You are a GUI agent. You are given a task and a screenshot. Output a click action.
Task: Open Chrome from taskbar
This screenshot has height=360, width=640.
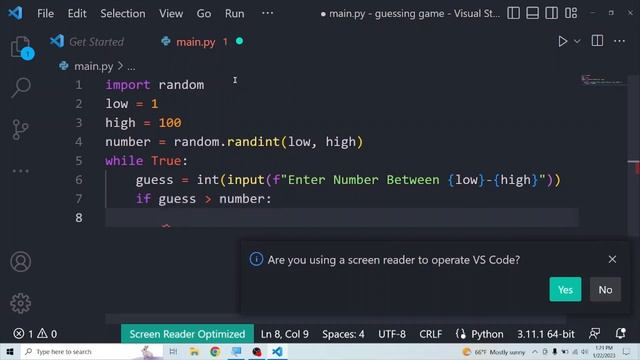[x=215, y=351]
